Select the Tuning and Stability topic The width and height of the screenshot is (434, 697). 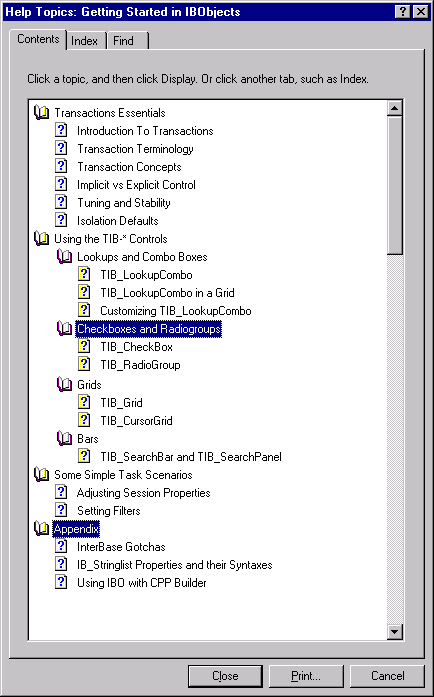click(x=124, y=203)
